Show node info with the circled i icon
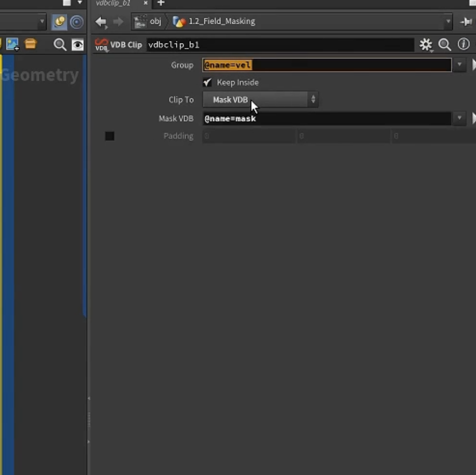The height and width of the screenshot is (475, 476). coord(463,44)
